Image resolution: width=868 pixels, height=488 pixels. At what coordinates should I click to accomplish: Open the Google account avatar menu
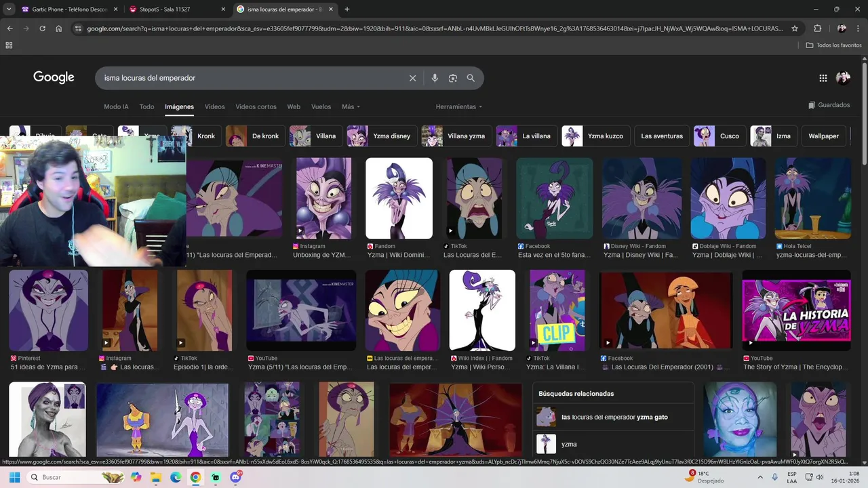843,78
